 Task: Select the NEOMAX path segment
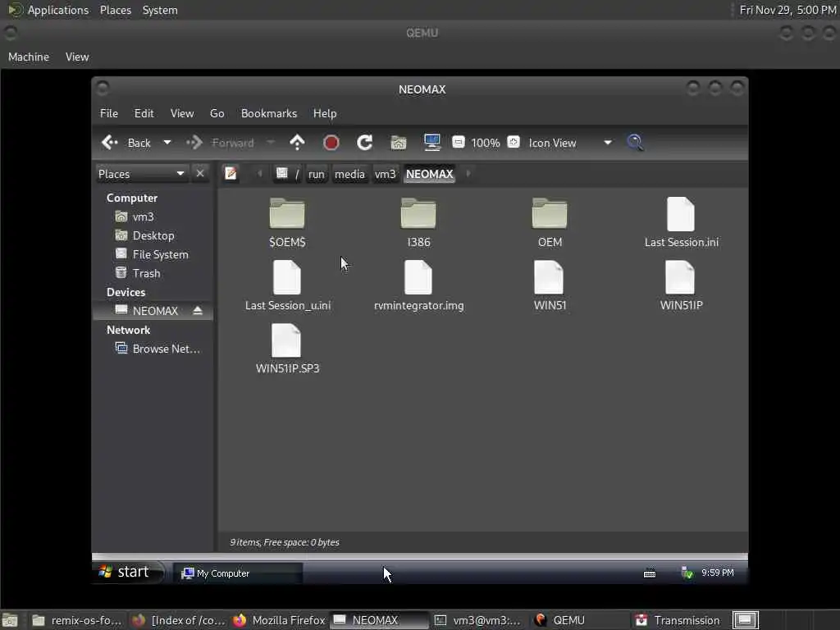pyautogui.click(x=430, y=174)
